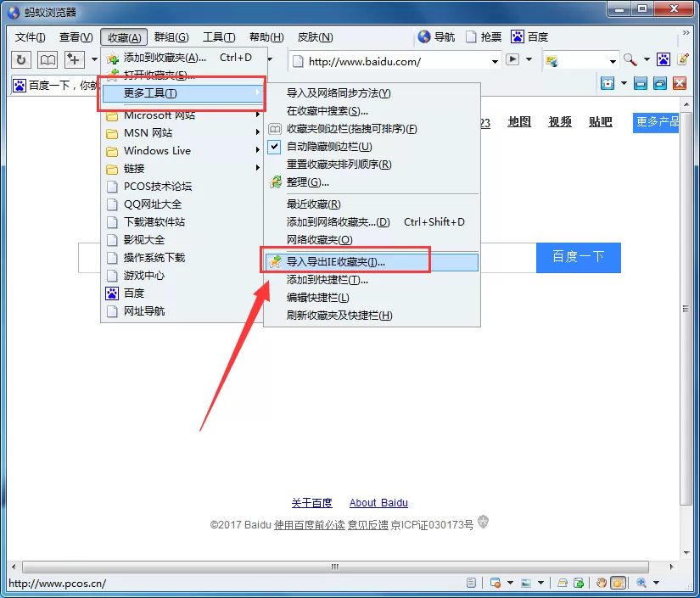
Task: Click the add window green plus status icon
Action: pos(579,583)
